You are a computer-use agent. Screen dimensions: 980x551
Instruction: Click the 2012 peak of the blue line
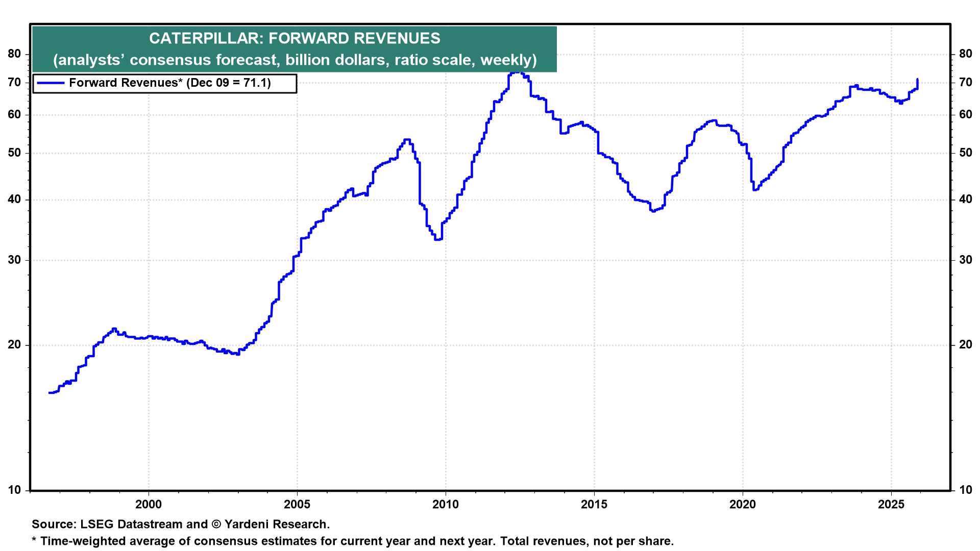(517, 72)
